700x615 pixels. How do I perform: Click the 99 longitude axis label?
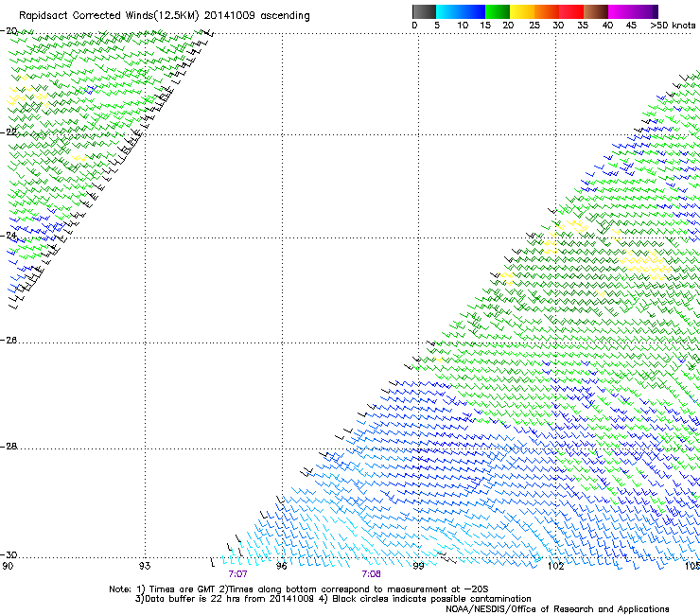pos(418,566)
